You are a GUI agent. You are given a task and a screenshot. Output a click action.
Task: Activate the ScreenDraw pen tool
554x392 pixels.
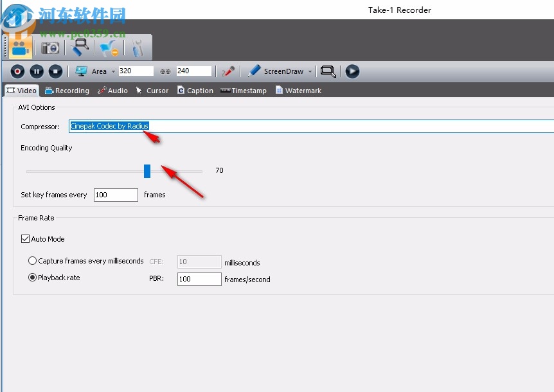point(254,71)
